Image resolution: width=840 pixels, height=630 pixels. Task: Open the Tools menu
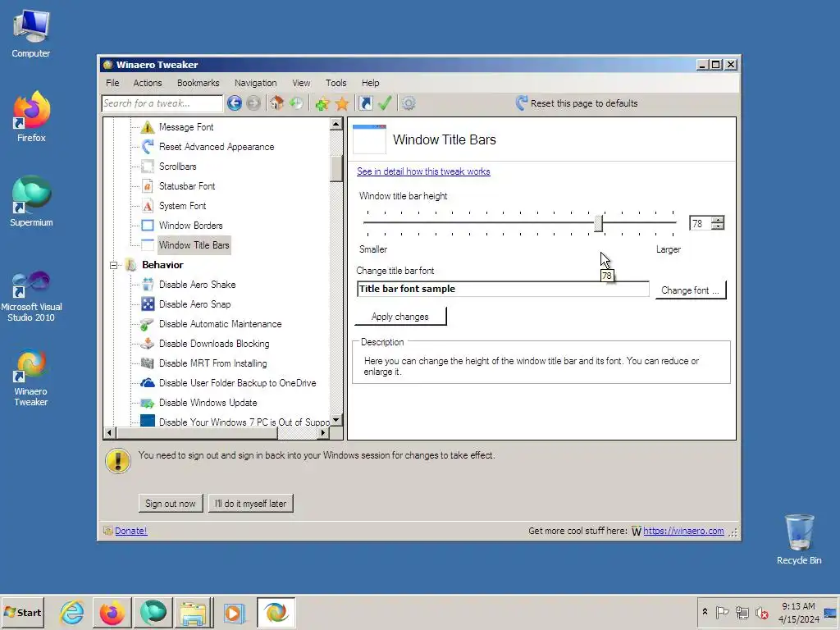pos(336,83)
